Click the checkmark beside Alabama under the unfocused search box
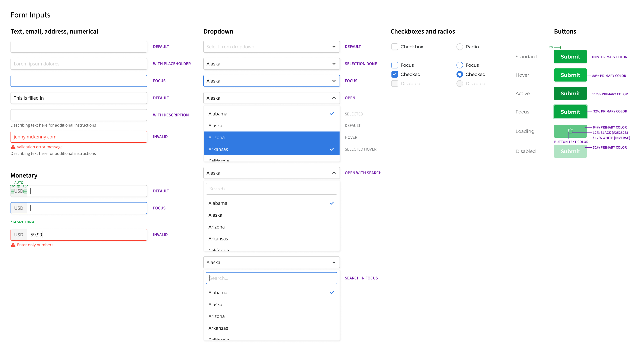The width and height of the screenshot is (644, 359). (x=332, y=203)
